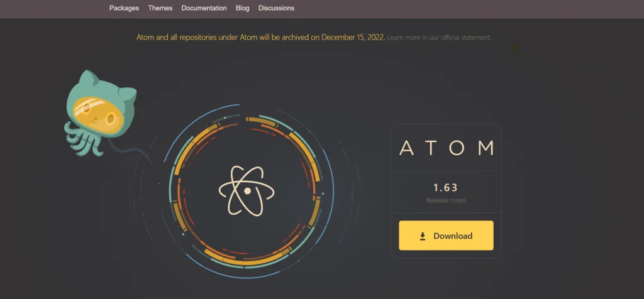Click the Octocat astronaut mascot
The height and width of the screenshot is (299, 644).
click(101, 112)
